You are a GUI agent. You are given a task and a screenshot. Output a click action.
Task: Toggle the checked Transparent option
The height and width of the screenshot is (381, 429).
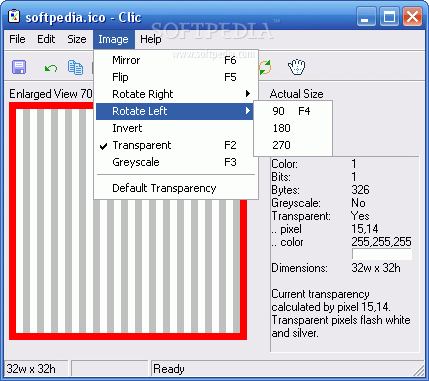click(x=175, y=145)
